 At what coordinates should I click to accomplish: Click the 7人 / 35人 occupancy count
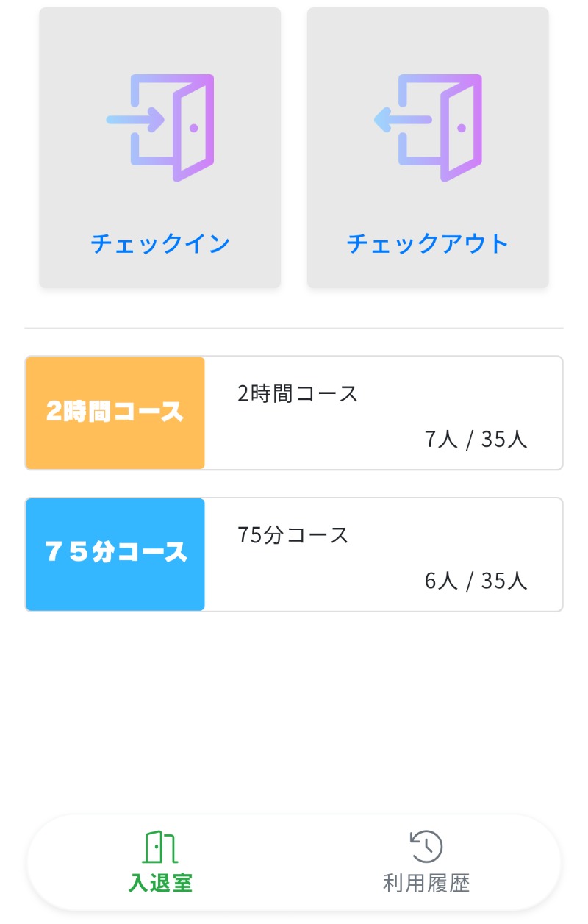tap(476, 440)
